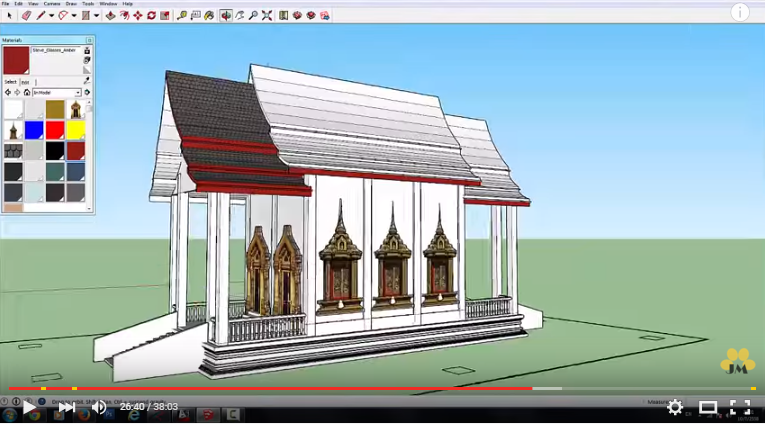Click the In Model home icon
The width and height of the screenshot is (765, 424).
point(27,92)
